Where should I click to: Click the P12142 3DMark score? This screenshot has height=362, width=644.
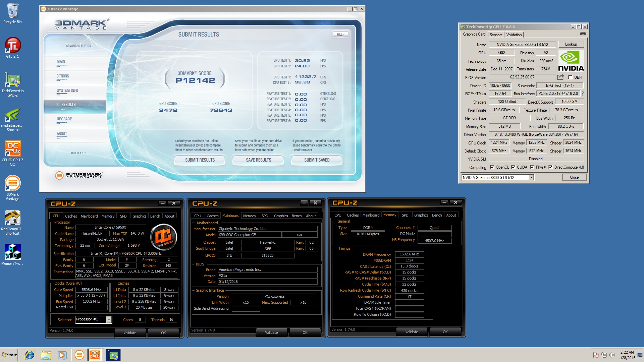(195, 80)
